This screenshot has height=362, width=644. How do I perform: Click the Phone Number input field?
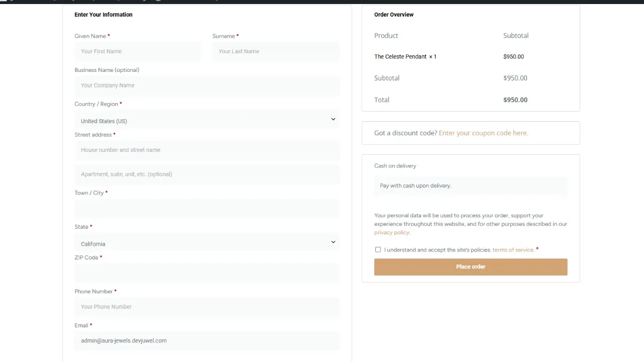click(x=207, y=307)
